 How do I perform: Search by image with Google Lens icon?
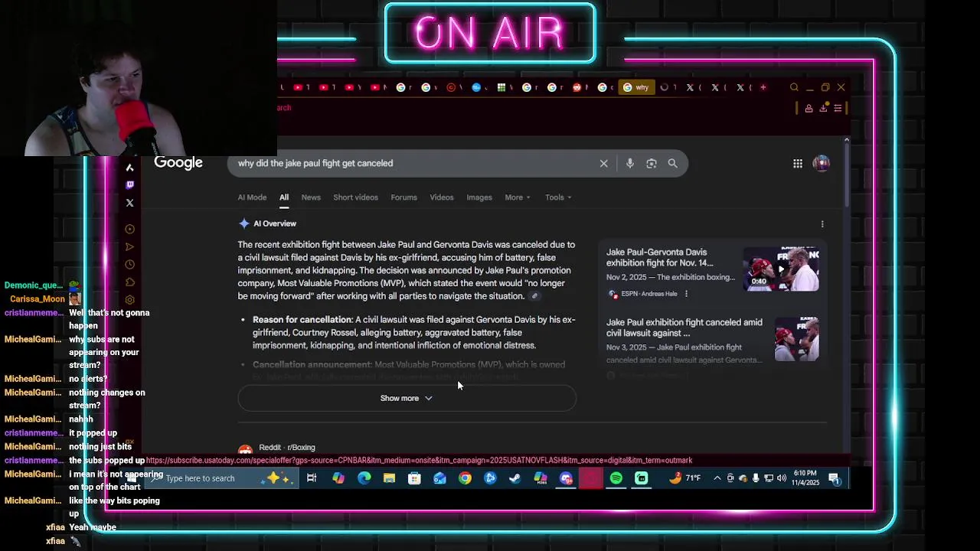click(651, 163)
